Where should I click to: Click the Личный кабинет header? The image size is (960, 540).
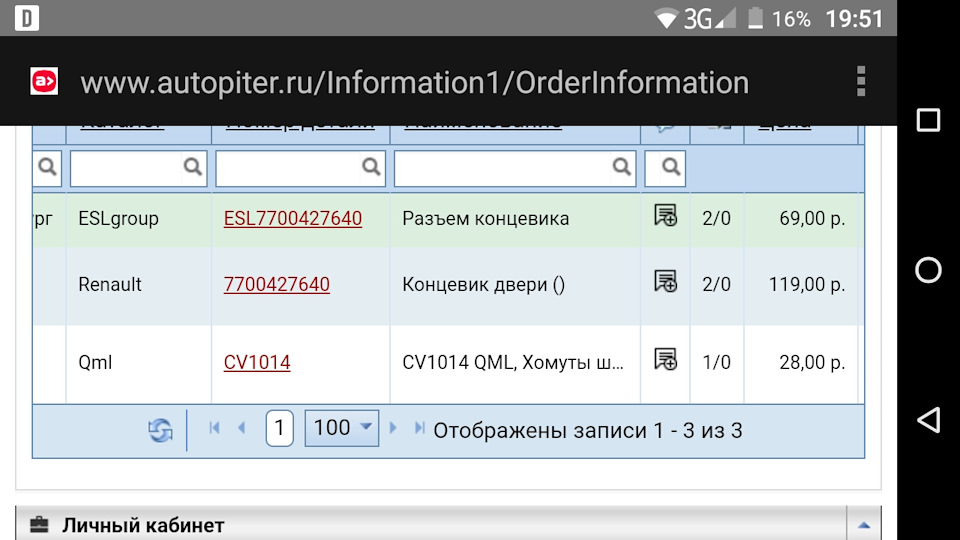[143, 525]
